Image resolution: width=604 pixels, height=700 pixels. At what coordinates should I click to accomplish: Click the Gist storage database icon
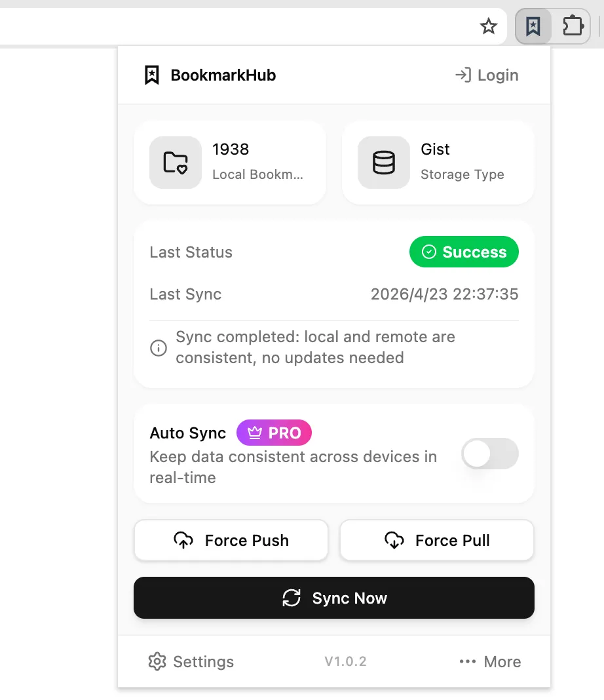[x=383, y=163]
